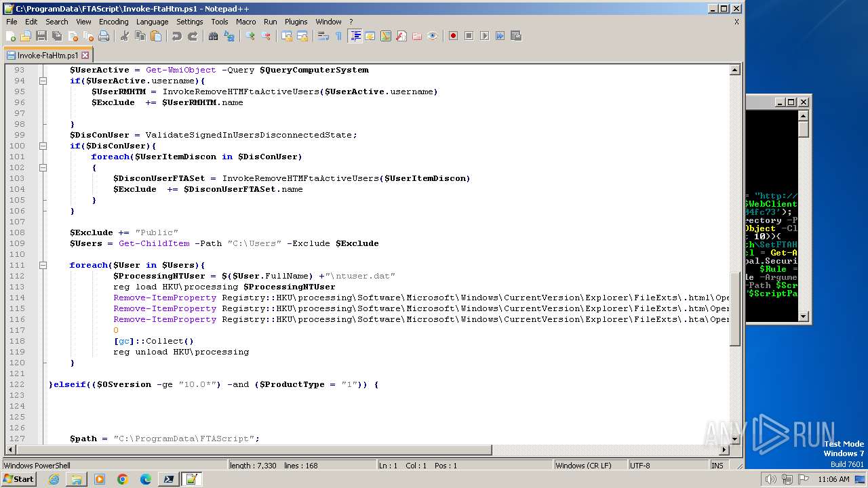Switch to PowerShell taskbar button
Viewport: 868px width, 488px height.
169,479
